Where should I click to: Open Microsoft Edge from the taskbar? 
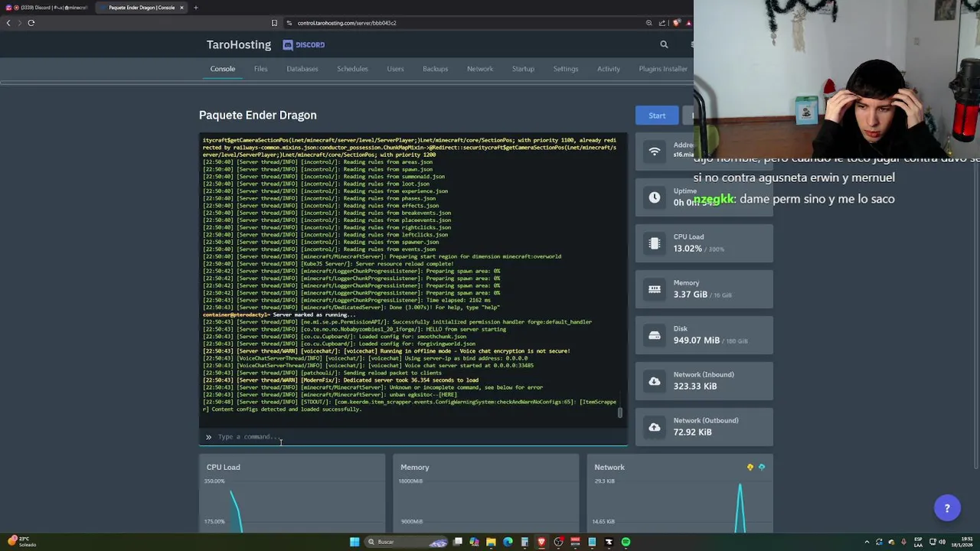coord(508,542)
